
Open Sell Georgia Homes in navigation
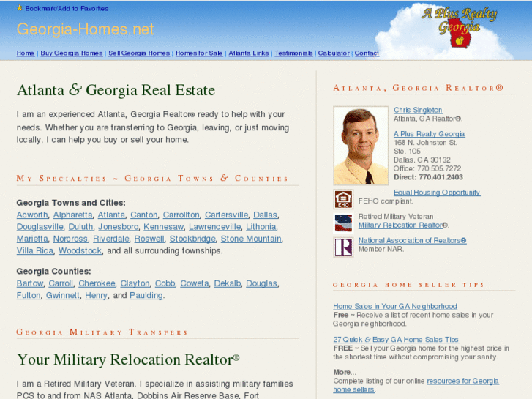point(139,53)
